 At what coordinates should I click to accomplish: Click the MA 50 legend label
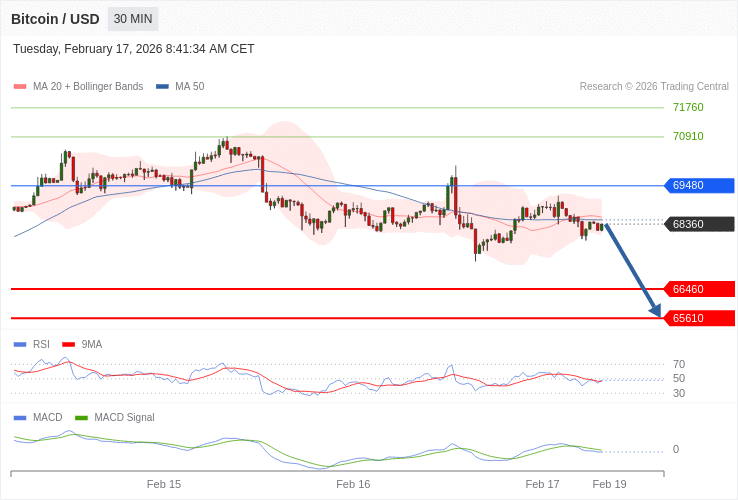click(190, 87)
